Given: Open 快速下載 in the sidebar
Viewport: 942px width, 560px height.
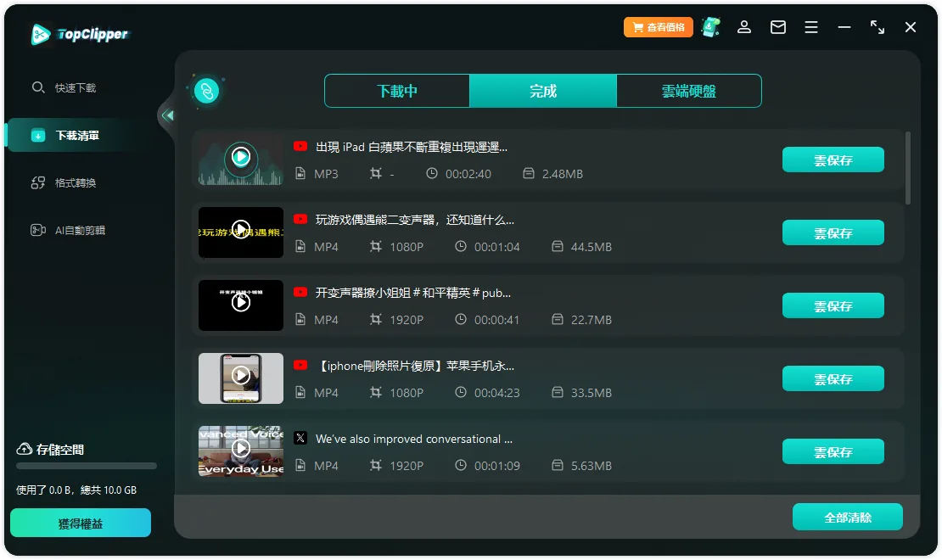Looking at the screenshot, I should (64, 87).
